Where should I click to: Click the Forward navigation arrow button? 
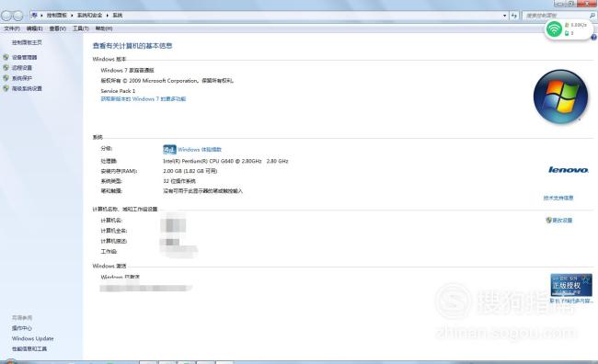18,16
